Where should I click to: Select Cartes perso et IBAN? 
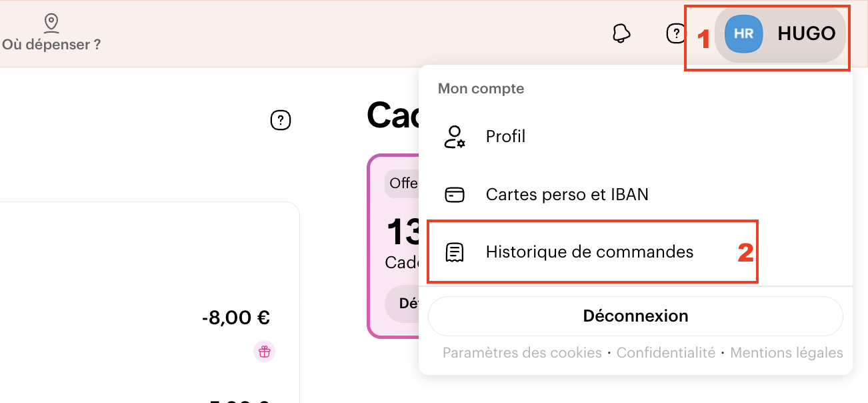click(566, 194)
